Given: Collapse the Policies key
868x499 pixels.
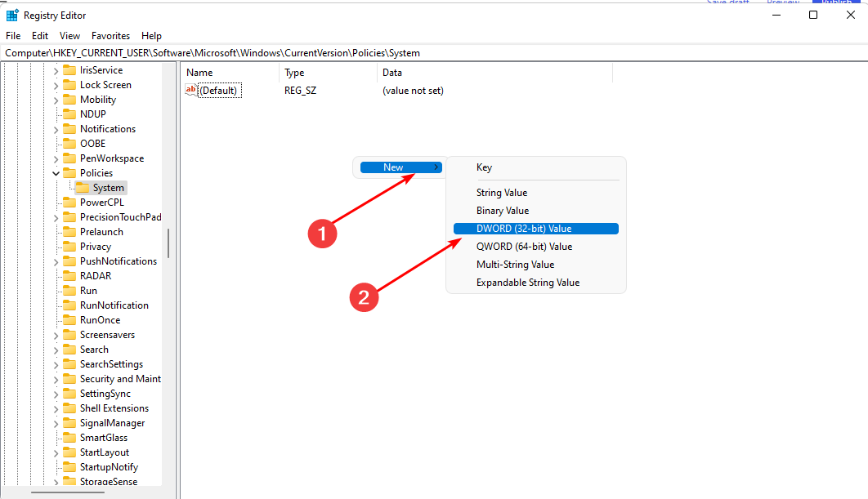Looking at the screenshot, I should [x=56, y=173].
